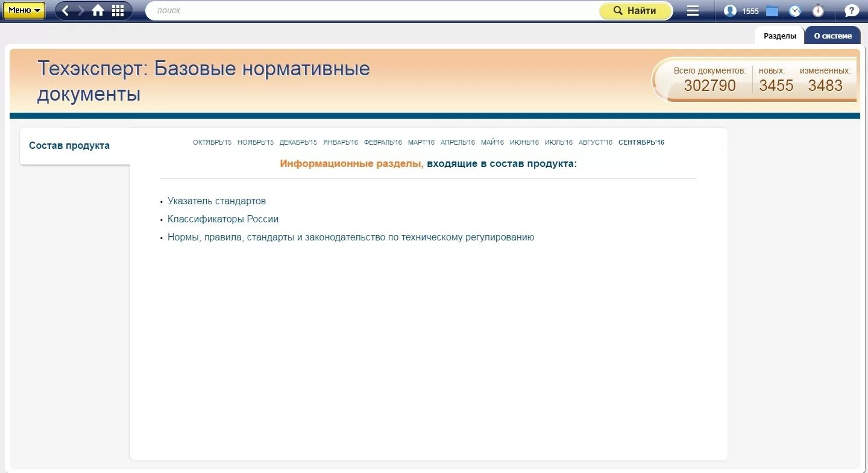The height and width of the screenshot is (473, 868).
Task: Select the ДЕКАБРЬ'15 month link
Action: coord(298,142)
